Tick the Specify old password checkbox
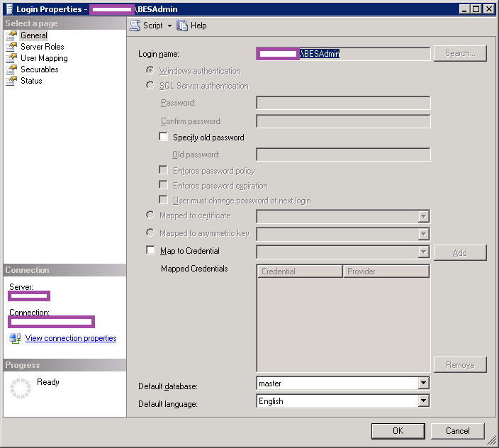499x448 pixels. pyautogui.click(x=163, y=137)
